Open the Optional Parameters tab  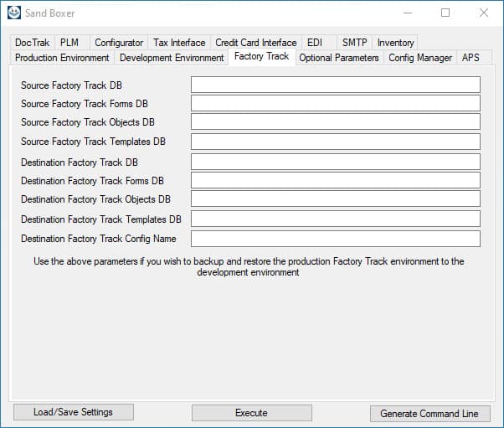pos(339,58)
